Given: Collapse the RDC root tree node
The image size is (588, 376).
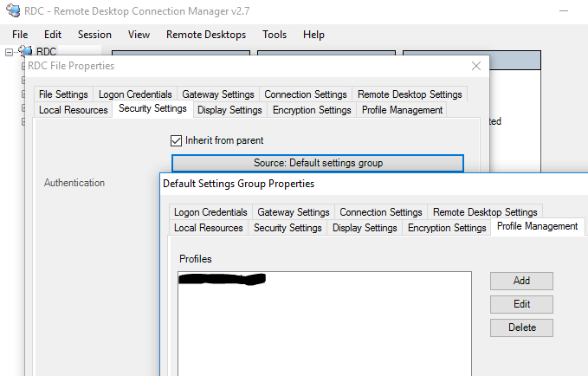Looking at the screenshot, I should click(10, 53).
